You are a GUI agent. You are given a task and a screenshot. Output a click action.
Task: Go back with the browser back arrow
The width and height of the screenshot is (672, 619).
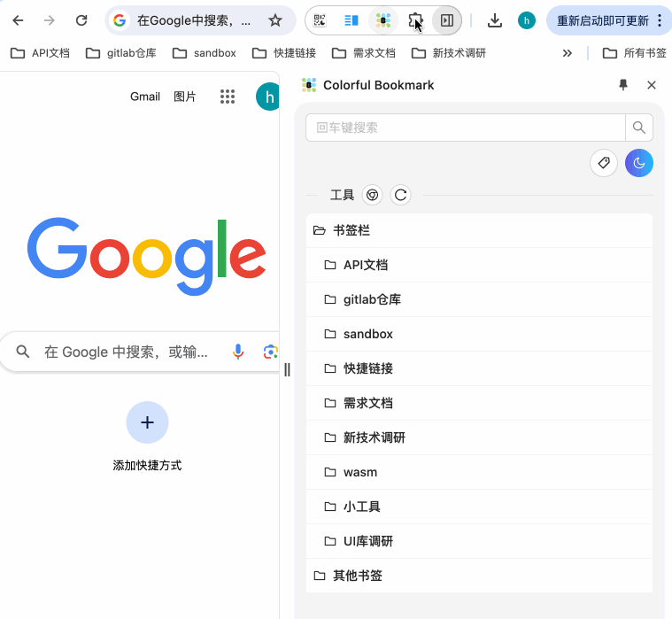pyautogui.click(x=18, y=20)
